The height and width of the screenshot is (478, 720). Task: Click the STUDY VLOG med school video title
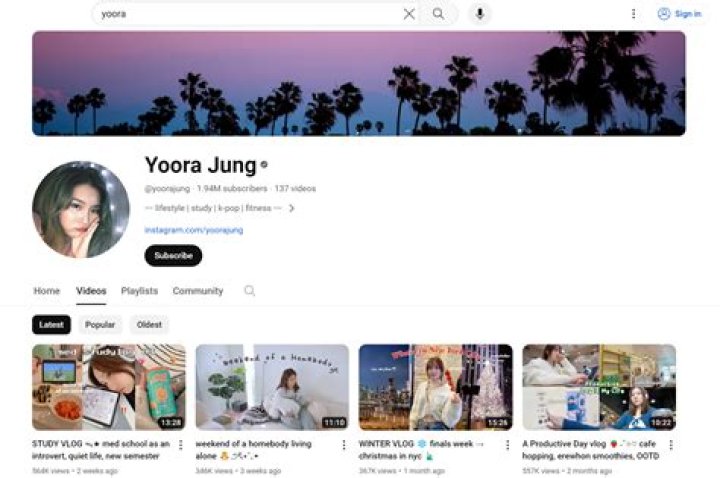tap(101, 450)
